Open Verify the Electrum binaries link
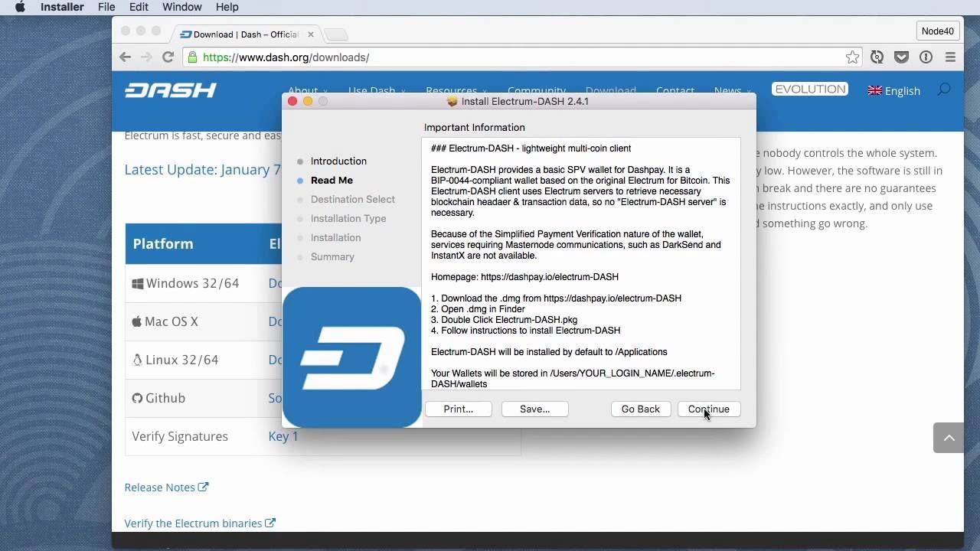Screen dimensions: 980x551 point(200,523)
